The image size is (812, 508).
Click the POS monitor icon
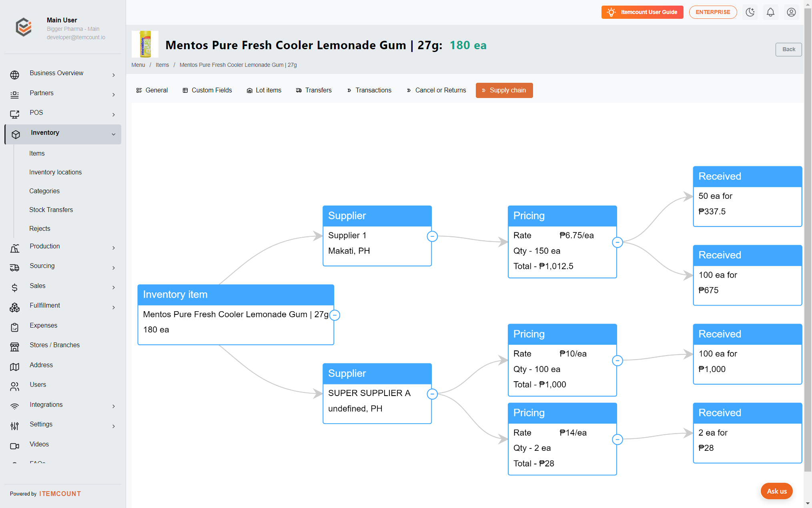[x=15, y=114]
